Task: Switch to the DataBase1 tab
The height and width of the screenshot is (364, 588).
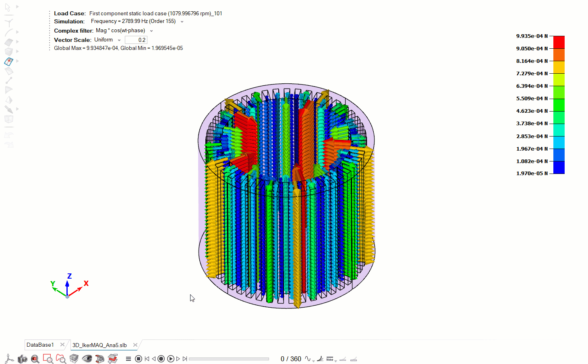Action: [x=40, y=345]
